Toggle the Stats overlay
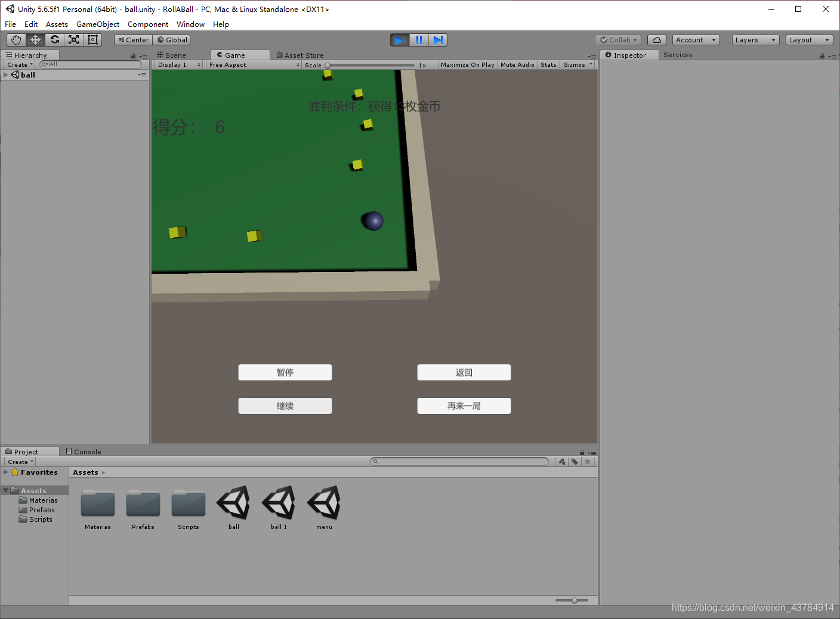The width and height of the screenshot is (840, 619). coord(548,64)
